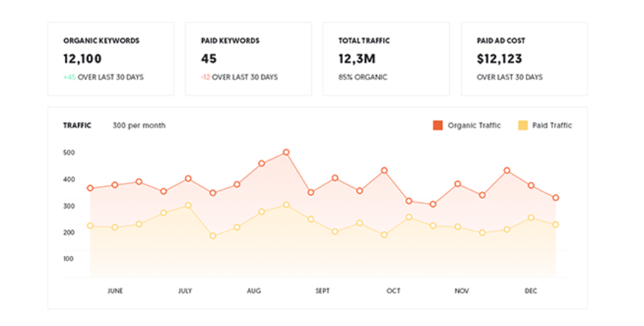644x326 pixels.
Task: Click the '300 per month' text
Action: pos(139,125)
